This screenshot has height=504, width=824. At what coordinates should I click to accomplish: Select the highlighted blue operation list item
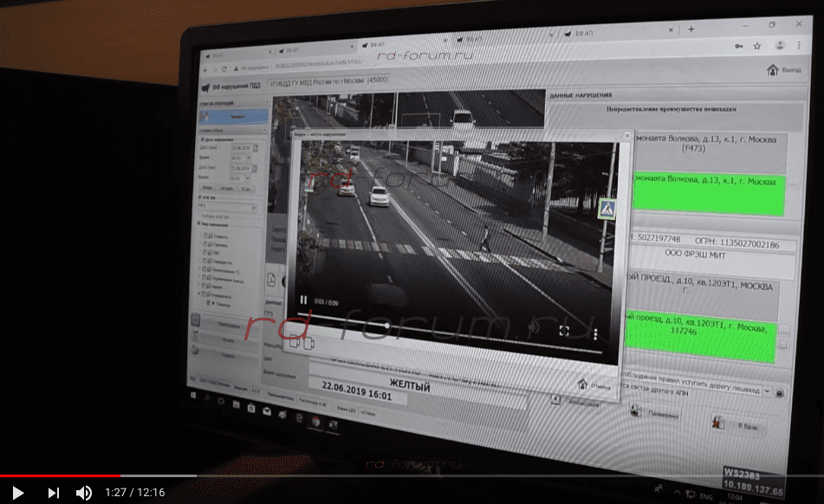tap(235, 117)
